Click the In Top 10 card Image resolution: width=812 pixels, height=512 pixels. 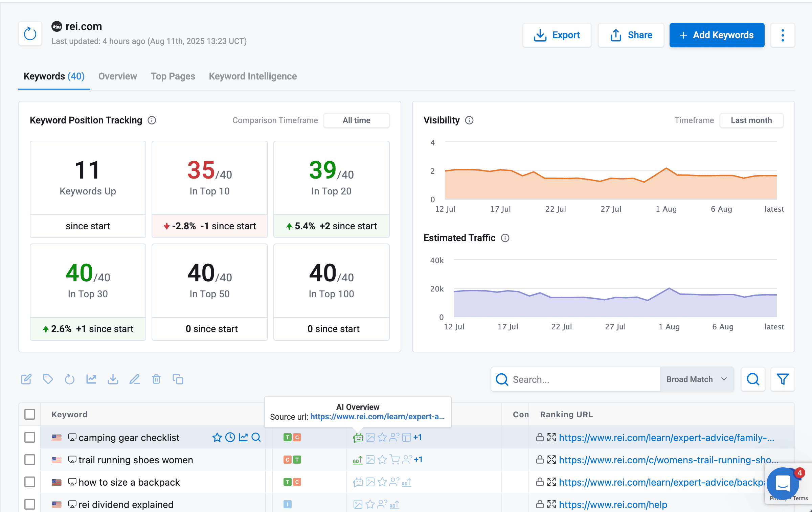210,189
